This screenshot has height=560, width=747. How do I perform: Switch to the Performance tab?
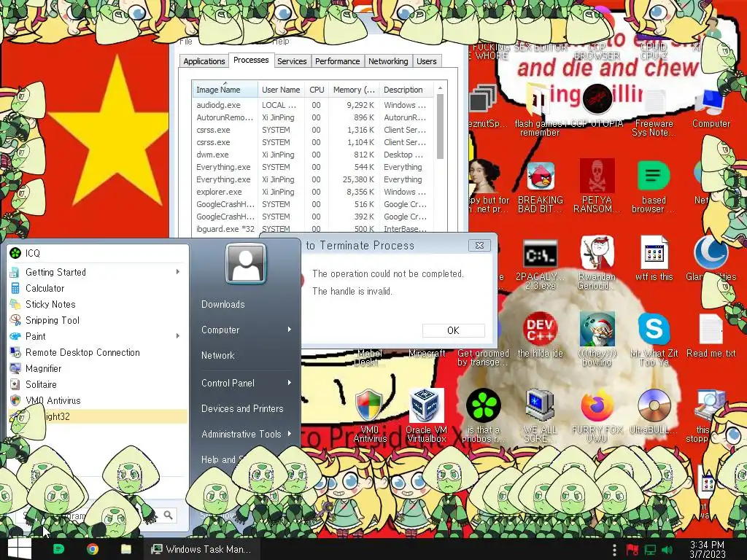pos(337,61)
